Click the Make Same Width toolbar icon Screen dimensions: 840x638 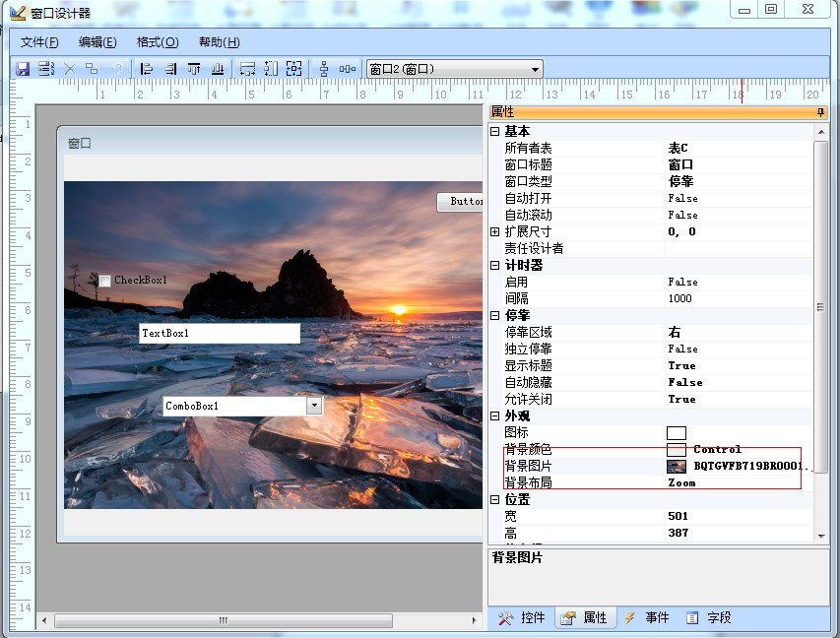(x=247, y=69)
